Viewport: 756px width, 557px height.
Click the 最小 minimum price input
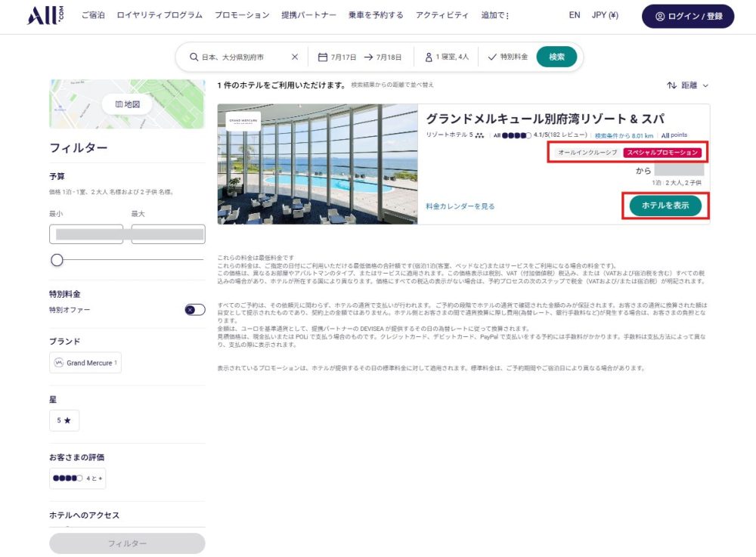tap(86, 234)
